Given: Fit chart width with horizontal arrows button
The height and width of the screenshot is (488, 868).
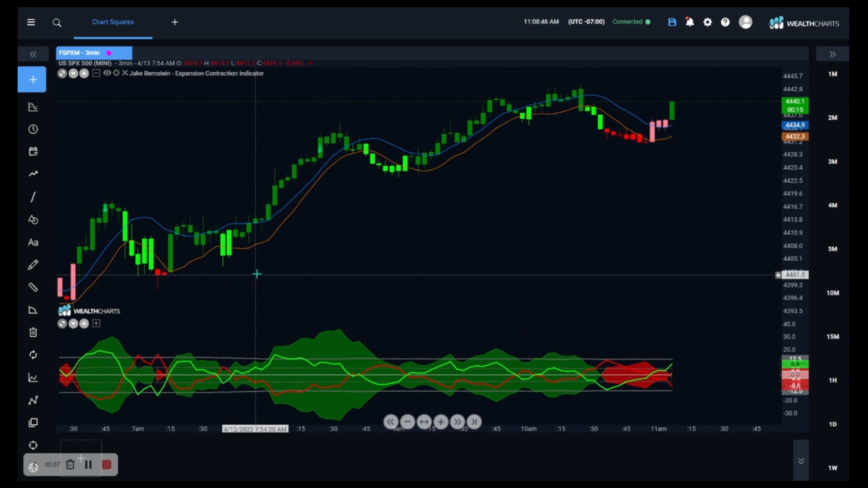Looking at the screenshot, I should click(424, 422).
